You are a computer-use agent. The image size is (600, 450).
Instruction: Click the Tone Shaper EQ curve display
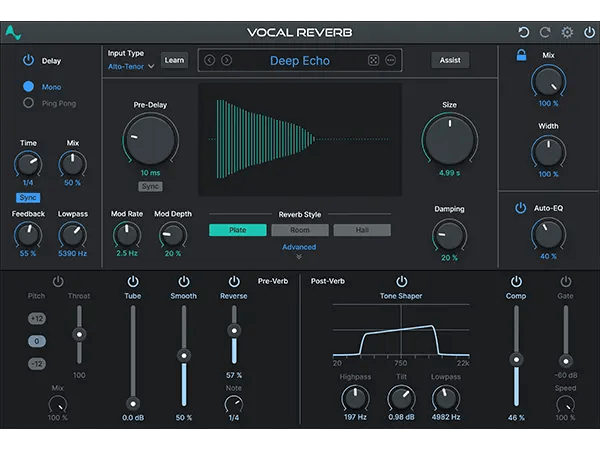401,331
